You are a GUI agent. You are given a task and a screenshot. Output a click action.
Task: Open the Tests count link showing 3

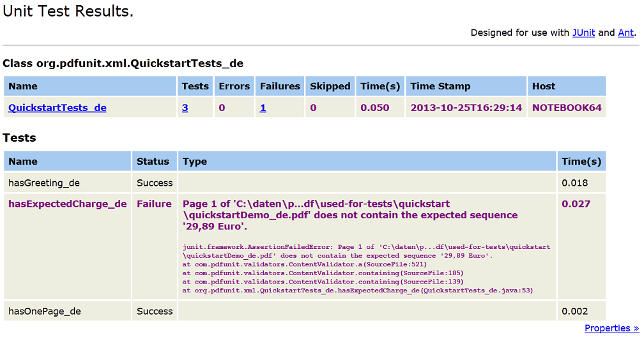(185, 108)
